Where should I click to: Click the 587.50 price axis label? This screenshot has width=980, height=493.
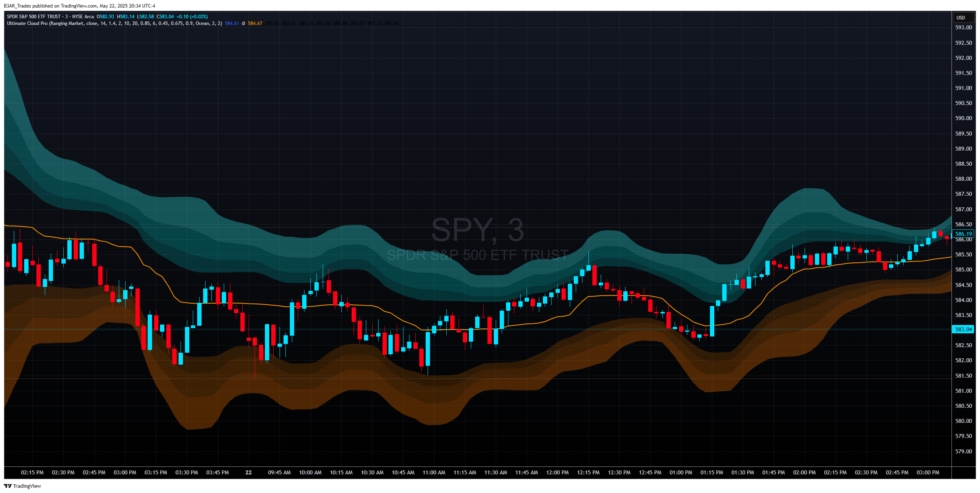click(x=963, y=194)
